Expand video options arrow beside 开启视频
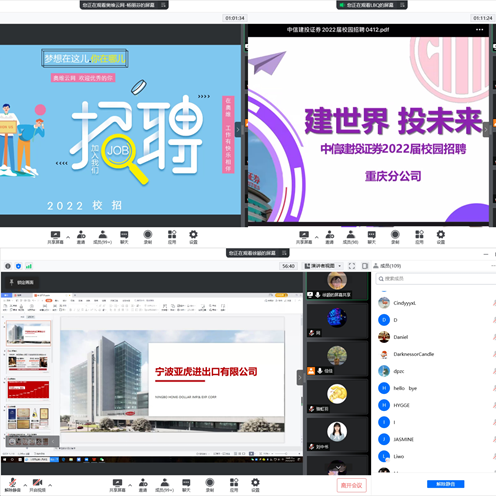 coord(50,485)
